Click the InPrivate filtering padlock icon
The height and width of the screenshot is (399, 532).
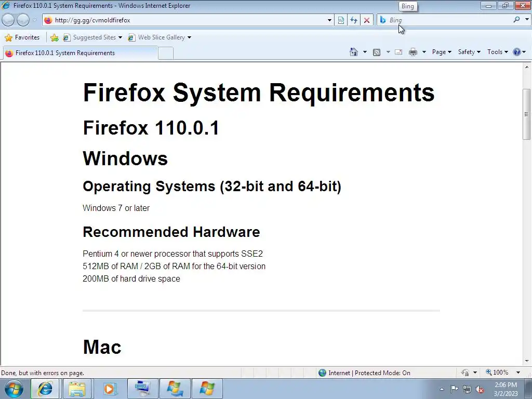coord(465,373)
